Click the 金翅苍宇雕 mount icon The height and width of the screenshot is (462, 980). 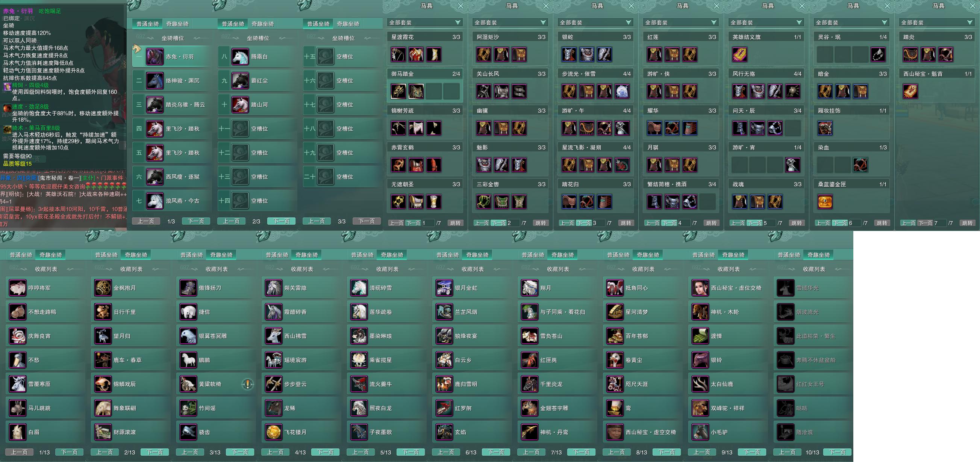click(529, 408)
